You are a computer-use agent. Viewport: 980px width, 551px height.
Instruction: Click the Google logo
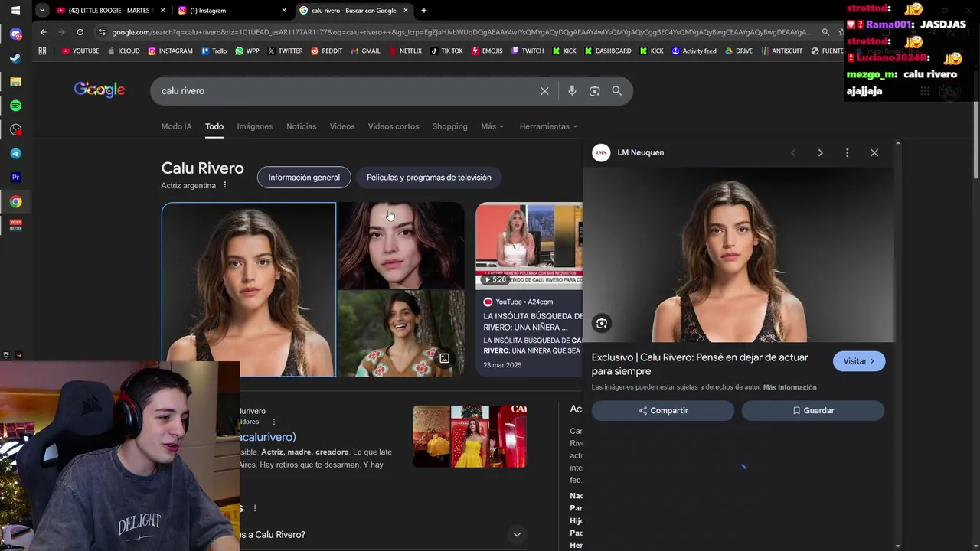[x=100, y=90]
